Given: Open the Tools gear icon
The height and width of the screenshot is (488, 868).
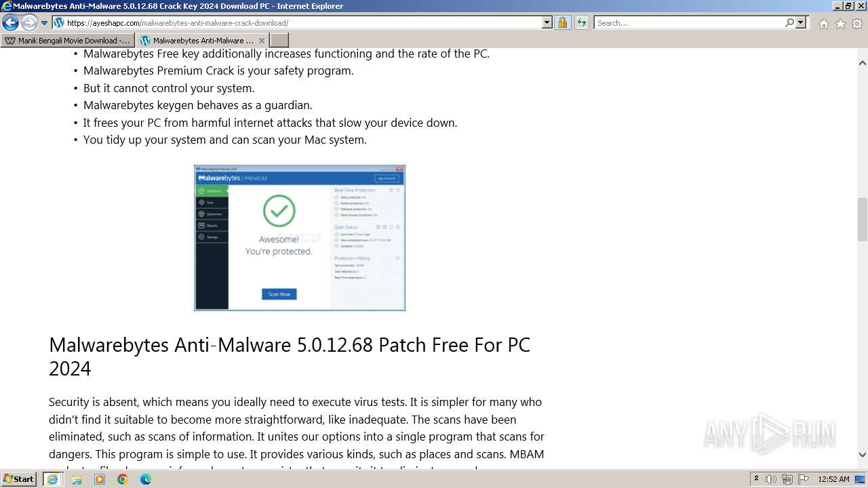Looking at the screenshot, I should coord(857,24).
